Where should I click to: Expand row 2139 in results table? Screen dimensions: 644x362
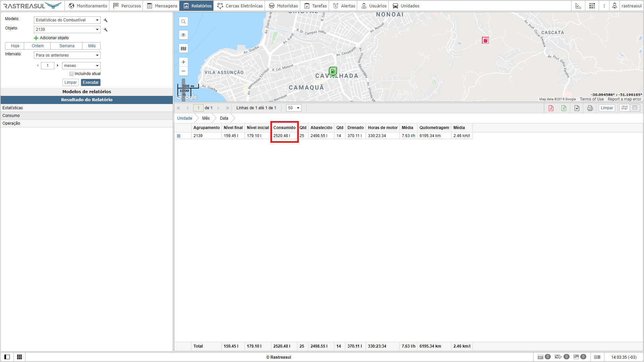coord(179,136)
